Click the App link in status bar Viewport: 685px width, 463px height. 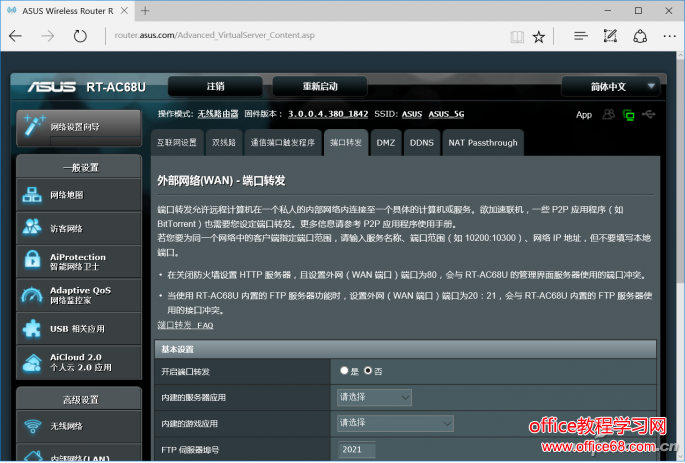click(x=584, y=115)
